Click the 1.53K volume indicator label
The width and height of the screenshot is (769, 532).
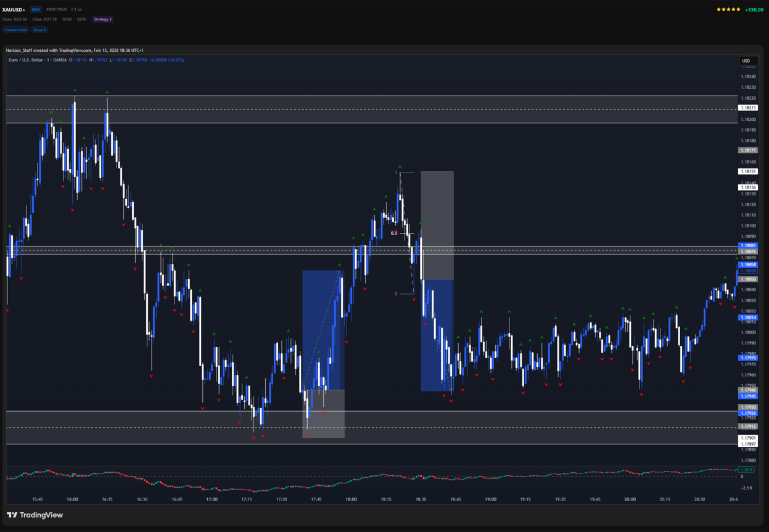pyautogui.click(x=746, y=470)
